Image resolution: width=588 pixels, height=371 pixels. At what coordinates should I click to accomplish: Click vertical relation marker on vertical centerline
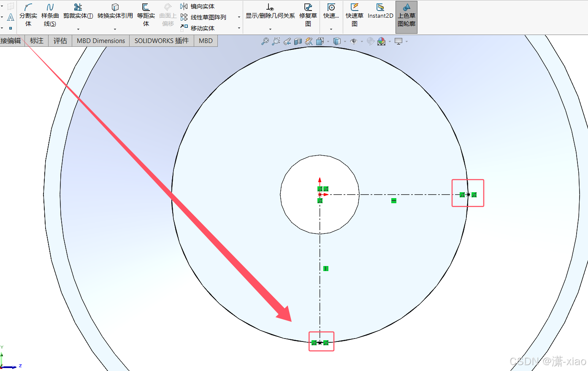coord(326,269)
